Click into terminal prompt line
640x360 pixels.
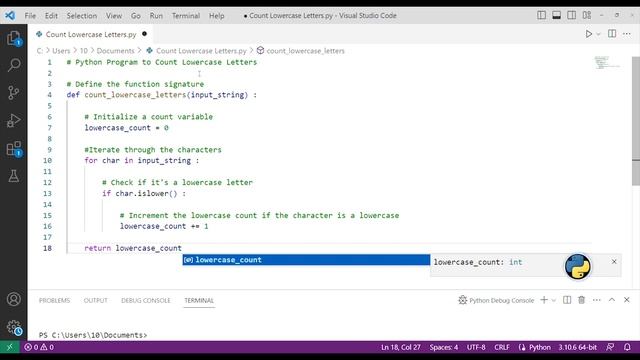click(x=93, y=335)
